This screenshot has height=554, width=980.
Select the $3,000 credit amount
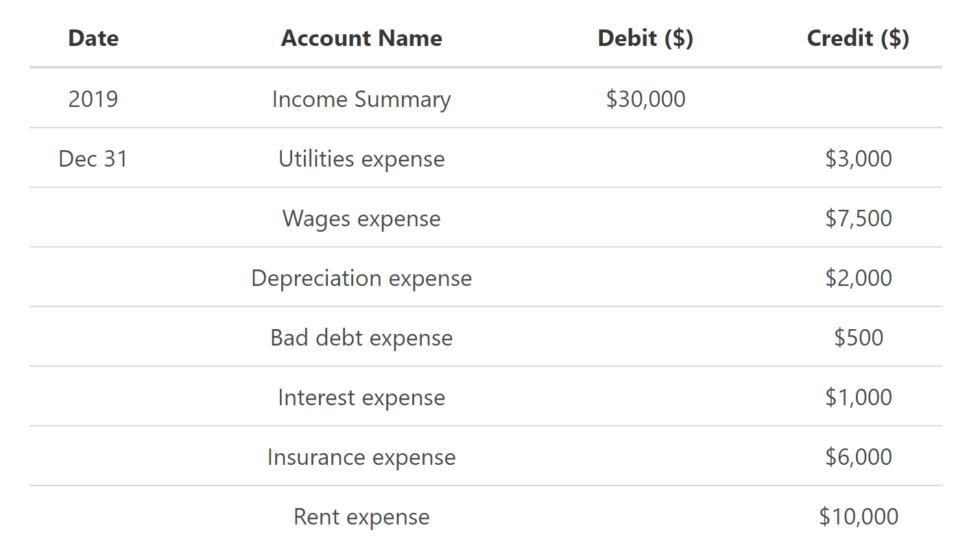[859, 159]
